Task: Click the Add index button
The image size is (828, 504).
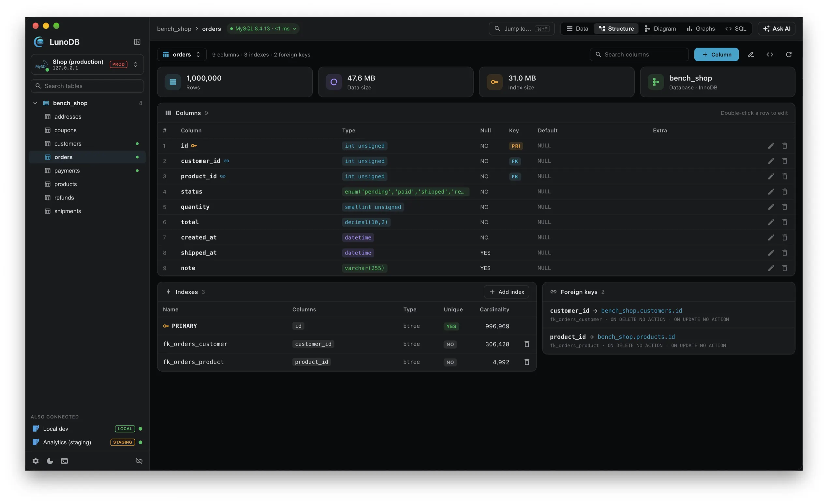Action: [506, 292]
